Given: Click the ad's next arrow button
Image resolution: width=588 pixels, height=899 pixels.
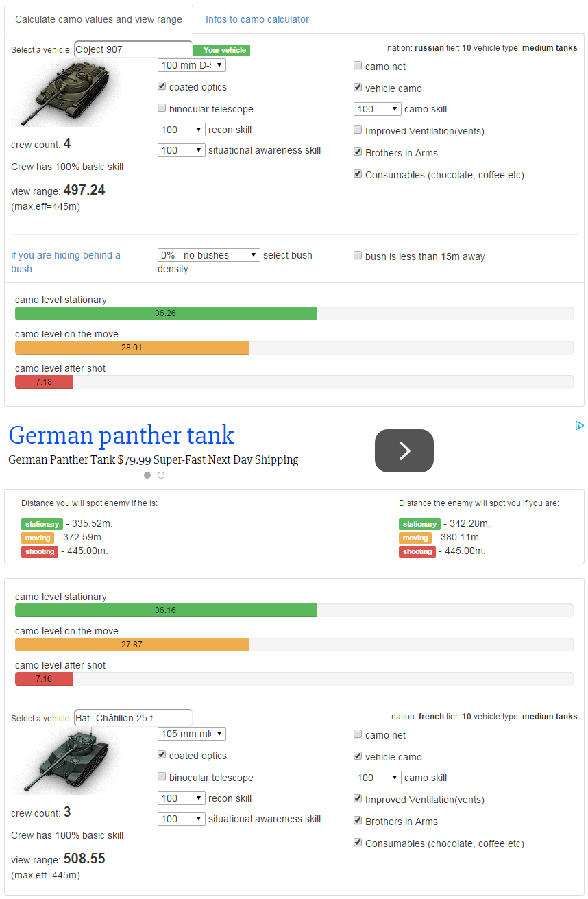Looking at the screenshot, I should coord(404,451).
